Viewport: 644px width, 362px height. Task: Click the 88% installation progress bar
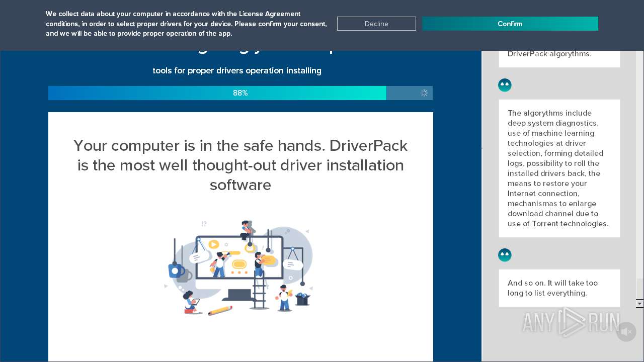click(240, 93)
